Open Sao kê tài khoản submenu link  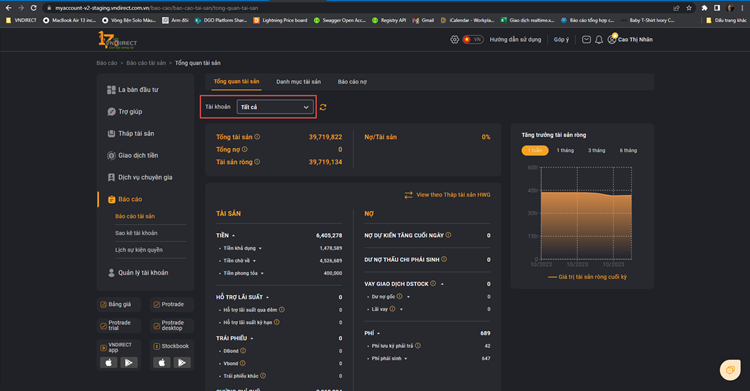pyautogui.click(x=136, y=233)
